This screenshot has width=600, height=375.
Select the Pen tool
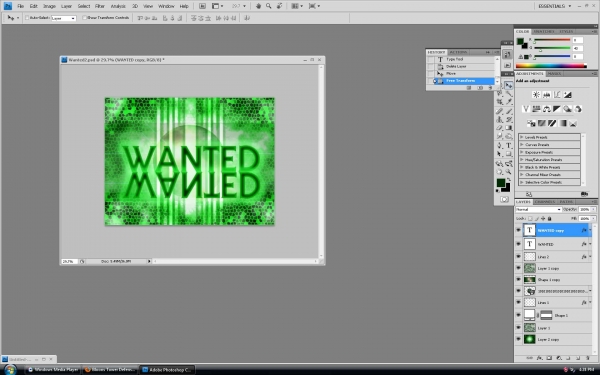point(500,145)
